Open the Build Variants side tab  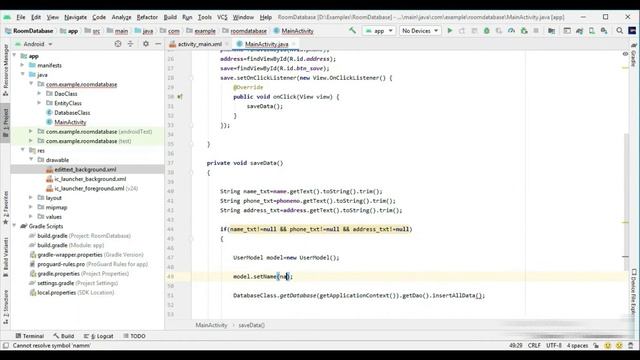pyautogui.click(x=6, y=257)
